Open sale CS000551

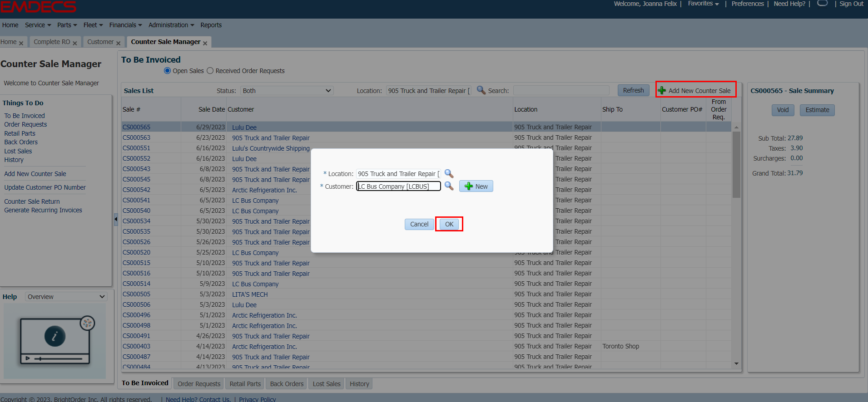pos(136,148)
